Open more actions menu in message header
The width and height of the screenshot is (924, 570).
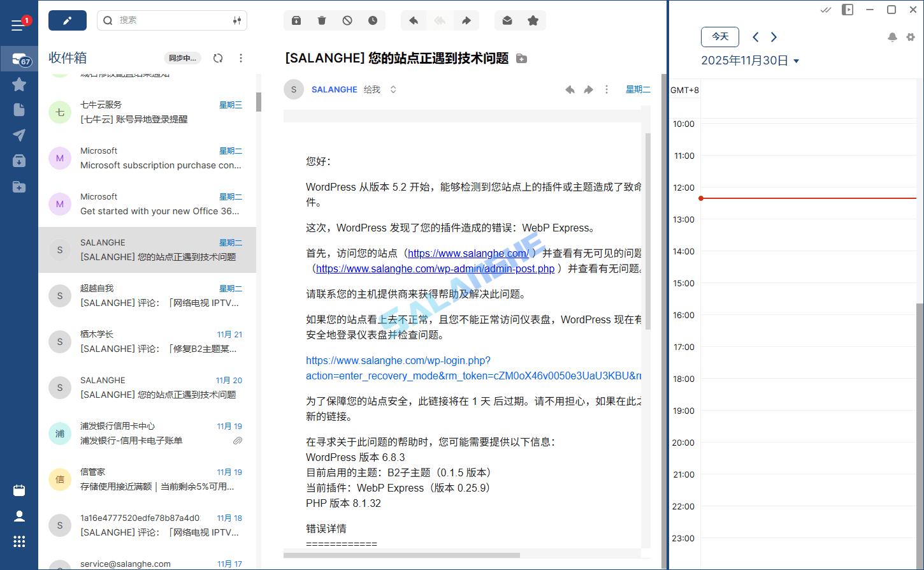click(606, 89)
